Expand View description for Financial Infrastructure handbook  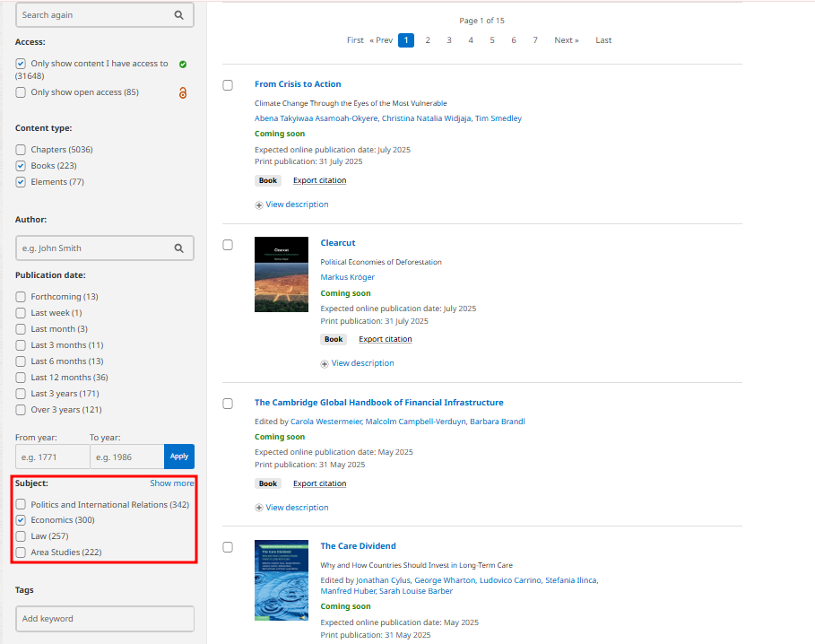[x=297, y=508]
